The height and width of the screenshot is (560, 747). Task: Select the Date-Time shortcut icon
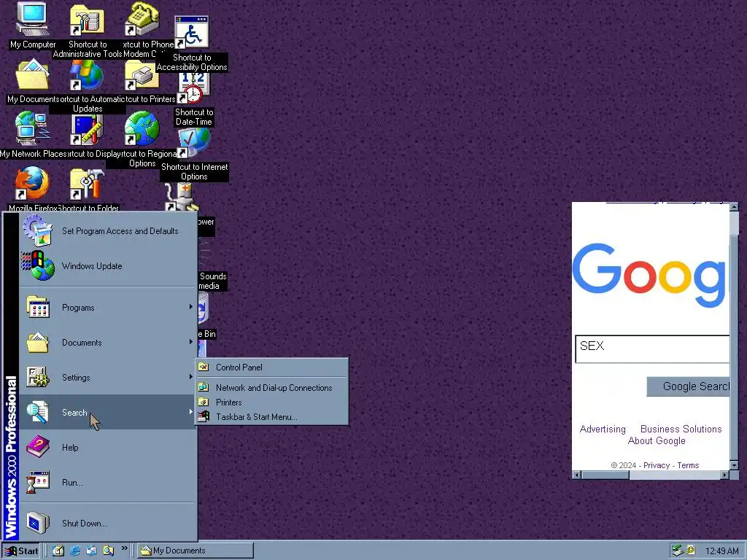(193, 87)
